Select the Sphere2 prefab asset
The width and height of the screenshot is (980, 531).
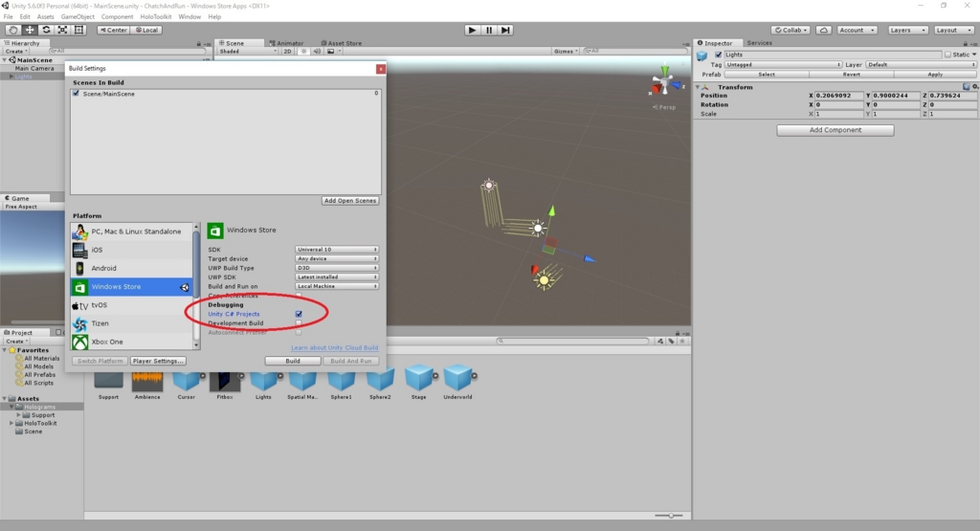tap(380, 383)
